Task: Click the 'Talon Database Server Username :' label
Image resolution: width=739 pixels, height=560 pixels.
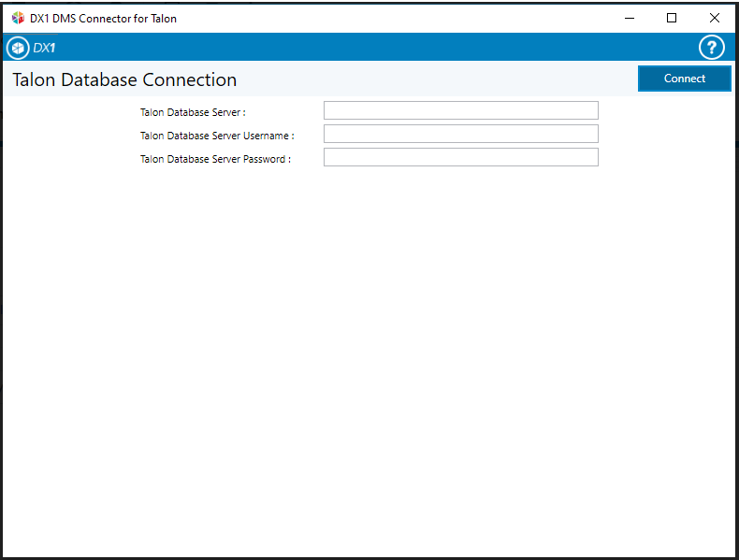Action: pyautogui.click(x=217, y=136)
